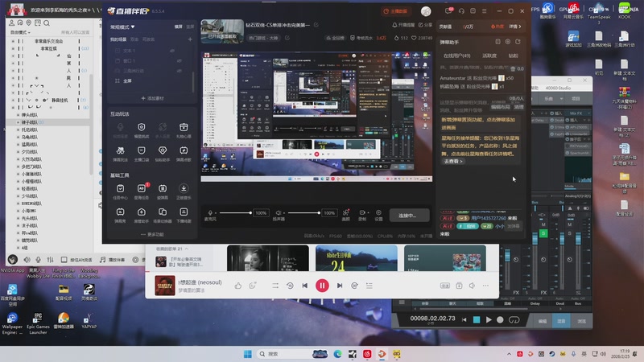Click the speaker volume slider
644x362 pixels.
coord(304,212)
